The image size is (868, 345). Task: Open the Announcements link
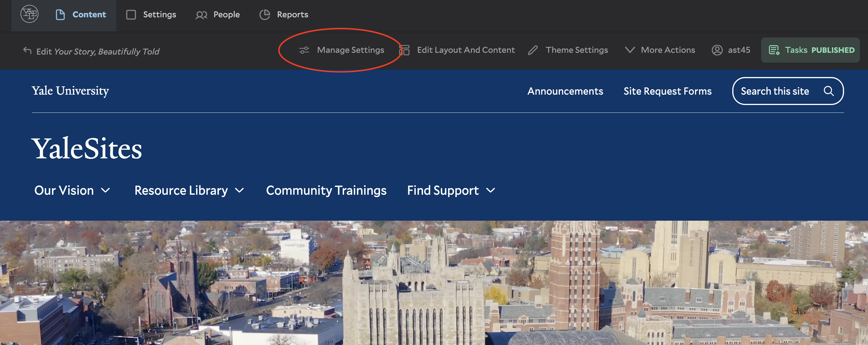[565, 91]
